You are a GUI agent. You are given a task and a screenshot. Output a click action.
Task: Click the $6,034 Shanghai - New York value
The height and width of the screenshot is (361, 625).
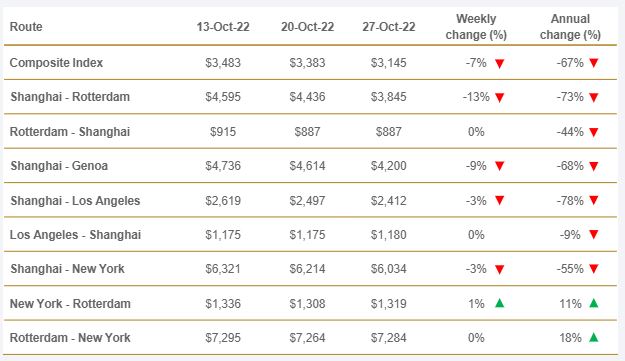389,269
